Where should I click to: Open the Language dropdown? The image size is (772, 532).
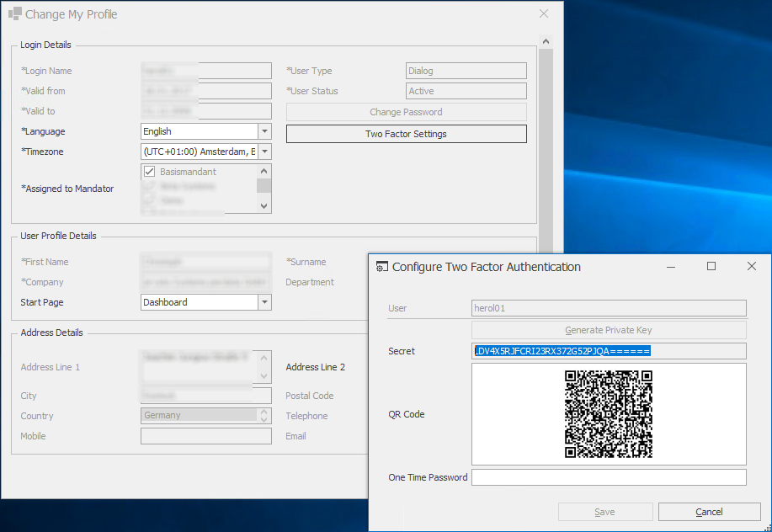(x=265, y=131)
